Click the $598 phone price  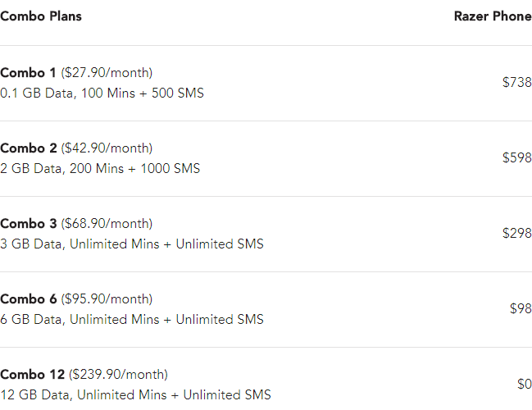516,157
